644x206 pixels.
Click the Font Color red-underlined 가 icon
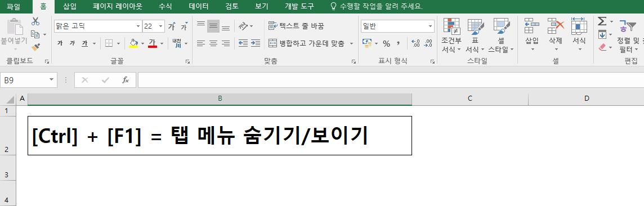click(x=153, y=43)
